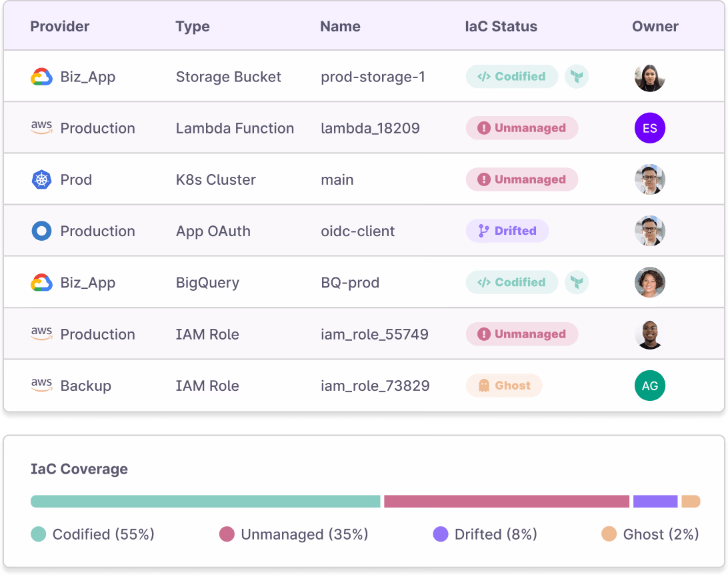This screenshot has height=575, width=728.
Task: Click the Unmanaged badge for iam_role_55749
Action: 522,334
